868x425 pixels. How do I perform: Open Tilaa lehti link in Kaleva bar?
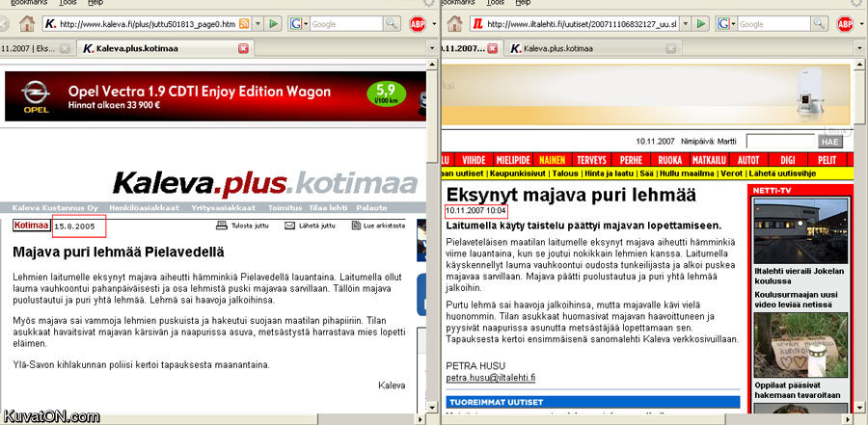(x=328, y=208)
